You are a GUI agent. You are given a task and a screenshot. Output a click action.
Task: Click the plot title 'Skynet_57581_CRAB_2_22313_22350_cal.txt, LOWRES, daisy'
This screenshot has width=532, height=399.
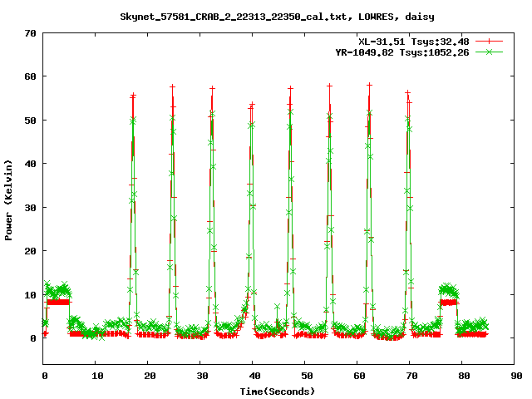pyautogui.click(x=277, y=17)
